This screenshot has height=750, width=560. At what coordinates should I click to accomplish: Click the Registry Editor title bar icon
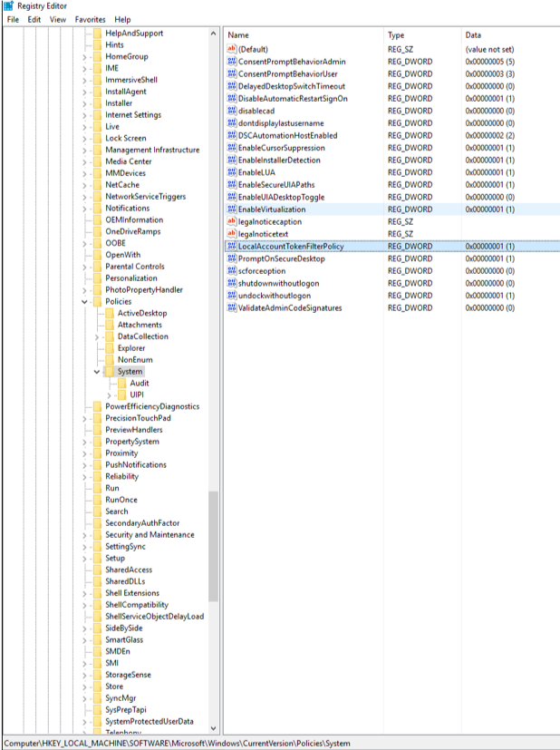click(8, 5)
